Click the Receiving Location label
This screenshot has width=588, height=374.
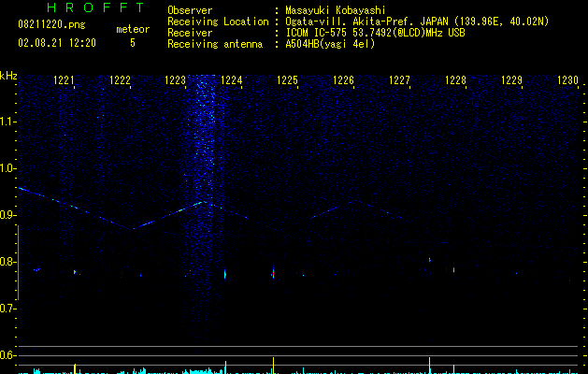[x=218, y=22]
